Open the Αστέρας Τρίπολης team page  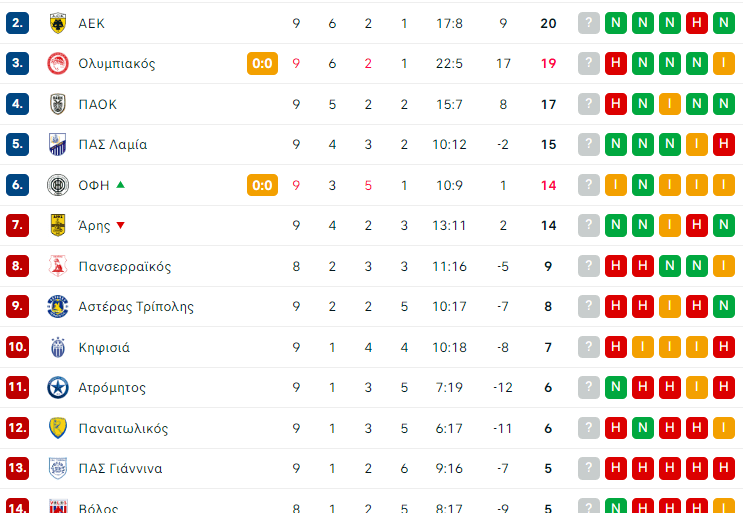(136, 307)
